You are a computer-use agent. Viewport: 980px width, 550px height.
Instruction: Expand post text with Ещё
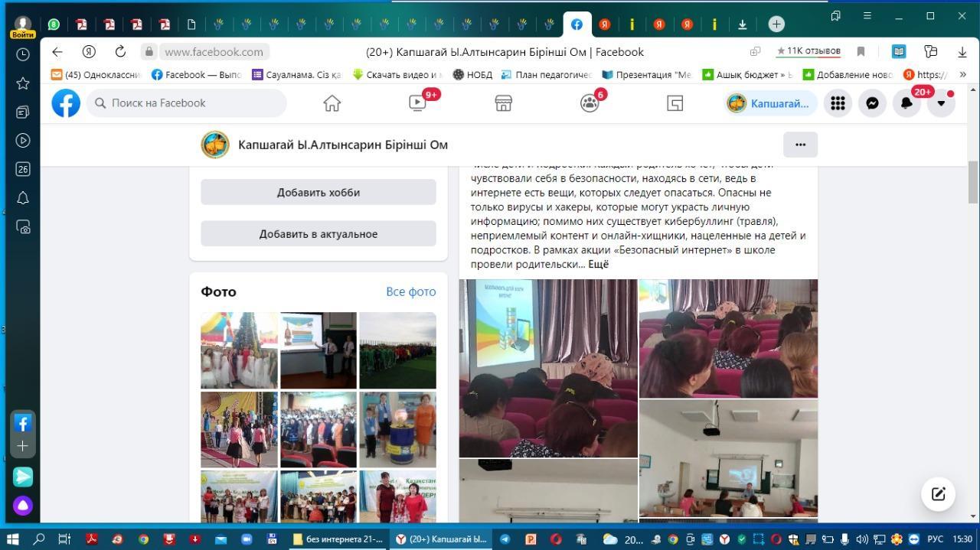click(x=598, y=264)
